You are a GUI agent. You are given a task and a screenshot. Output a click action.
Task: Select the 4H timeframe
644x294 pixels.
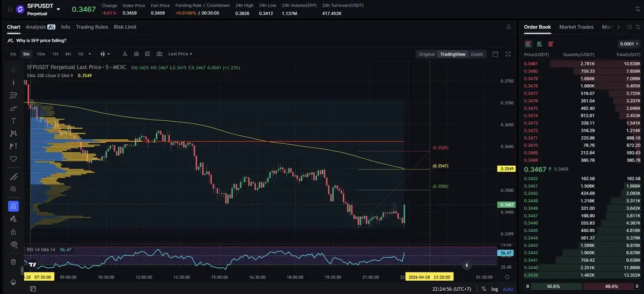[68, 54]
